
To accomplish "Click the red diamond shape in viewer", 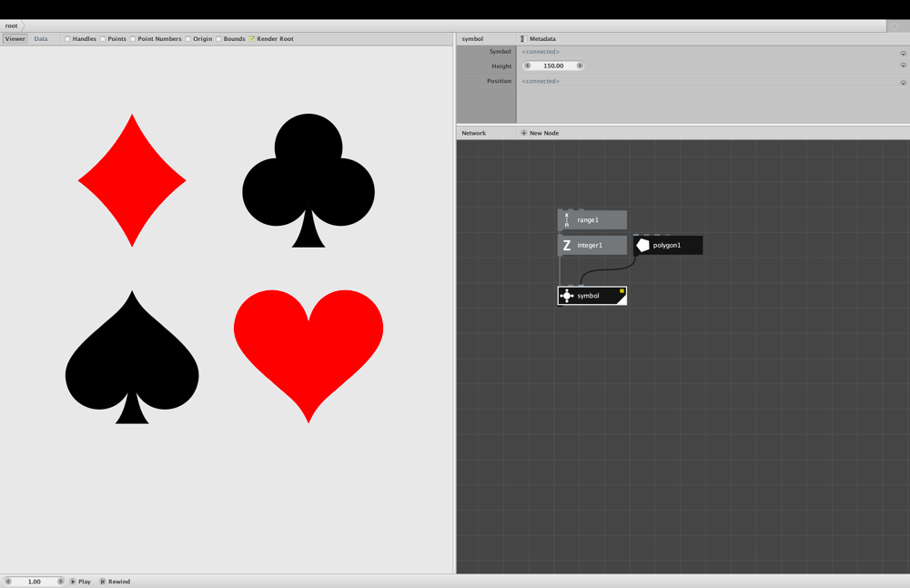I will coord(132,180).
